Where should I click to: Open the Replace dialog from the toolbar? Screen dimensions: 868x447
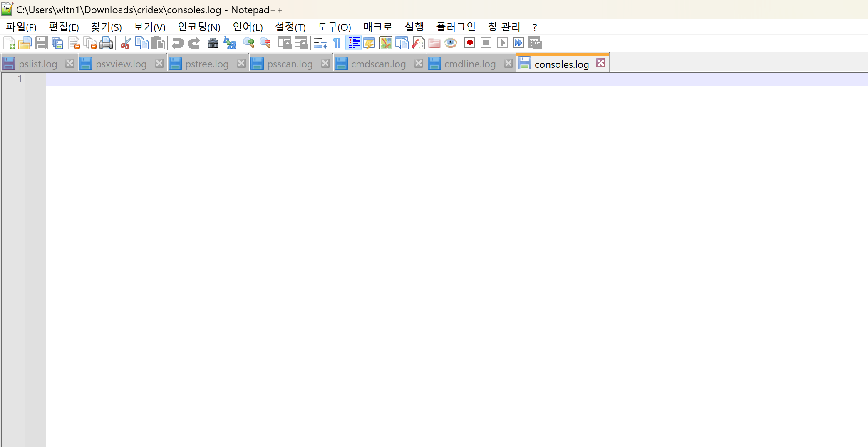click(x=229, y=43)
